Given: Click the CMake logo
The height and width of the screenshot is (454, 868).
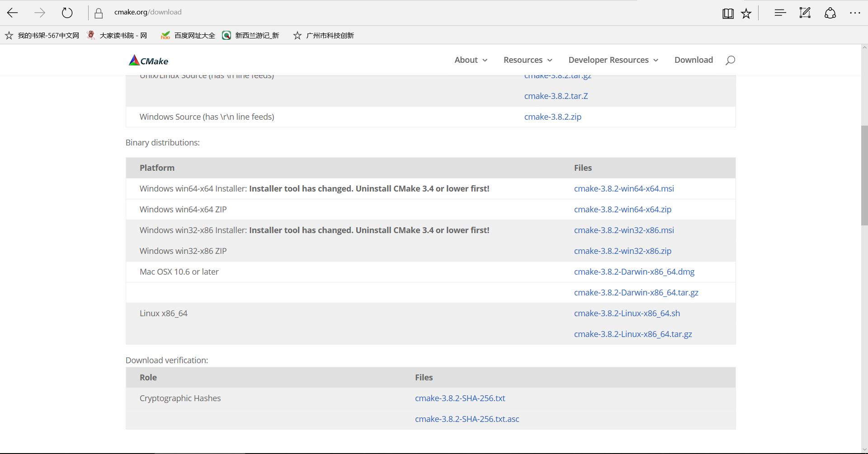Looking at the screenshot, I should pos(148,61).
